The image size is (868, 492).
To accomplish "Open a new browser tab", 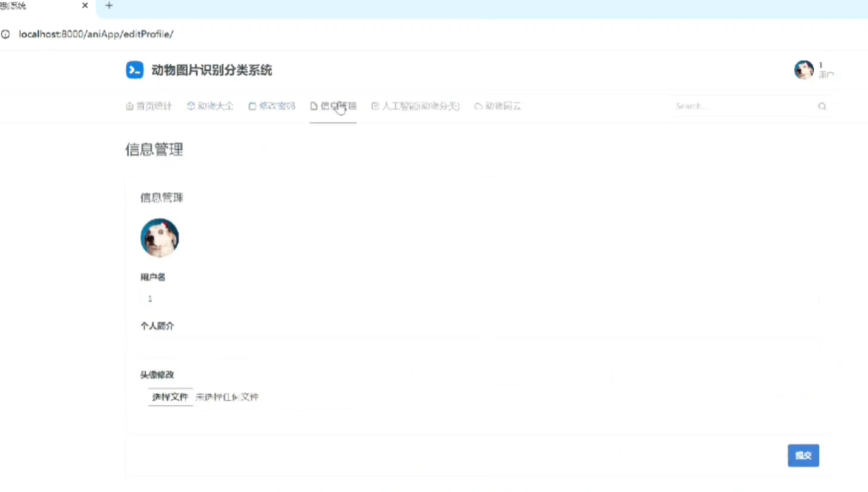I will click(109, 6).
